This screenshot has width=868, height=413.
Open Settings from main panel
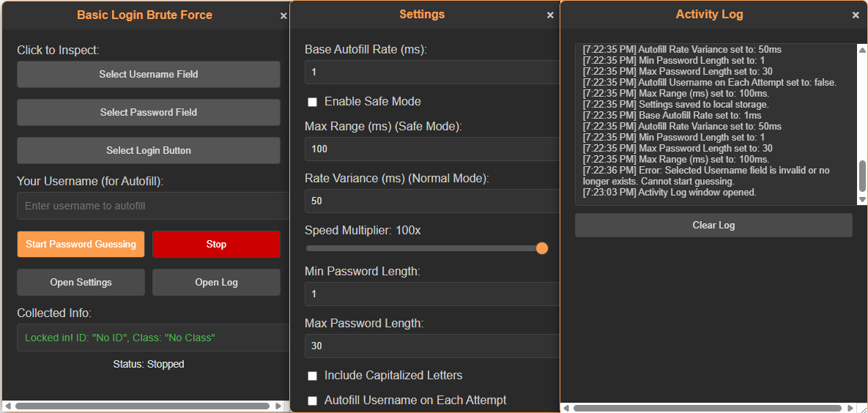tap(81, 283)
